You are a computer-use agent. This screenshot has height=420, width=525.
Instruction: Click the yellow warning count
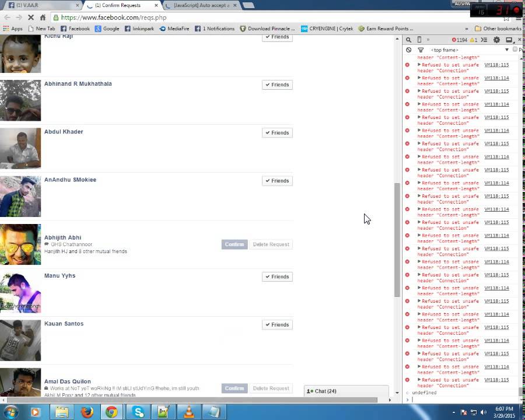coord(474,40)
